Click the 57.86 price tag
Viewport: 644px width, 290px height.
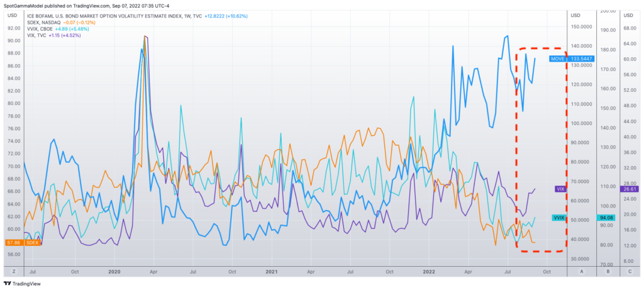coord(14,243)
